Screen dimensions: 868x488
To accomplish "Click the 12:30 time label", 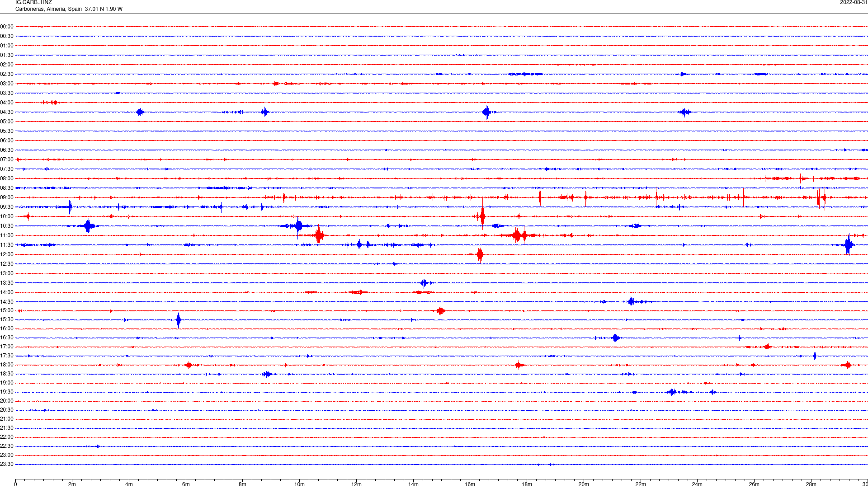I will (x=7, y=264).
